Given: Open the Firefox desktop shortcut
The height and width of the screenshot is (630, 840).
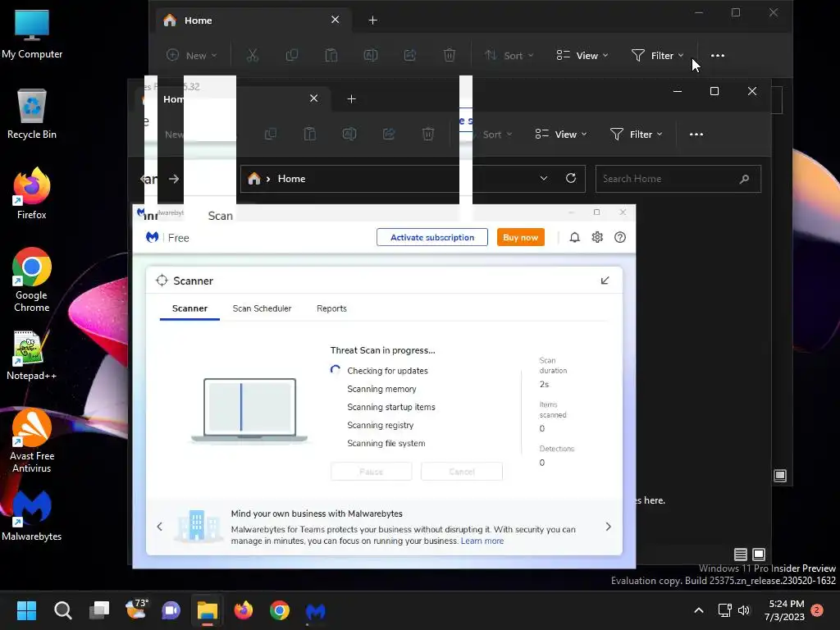Looking at the screenshot, I should [32, 193].
